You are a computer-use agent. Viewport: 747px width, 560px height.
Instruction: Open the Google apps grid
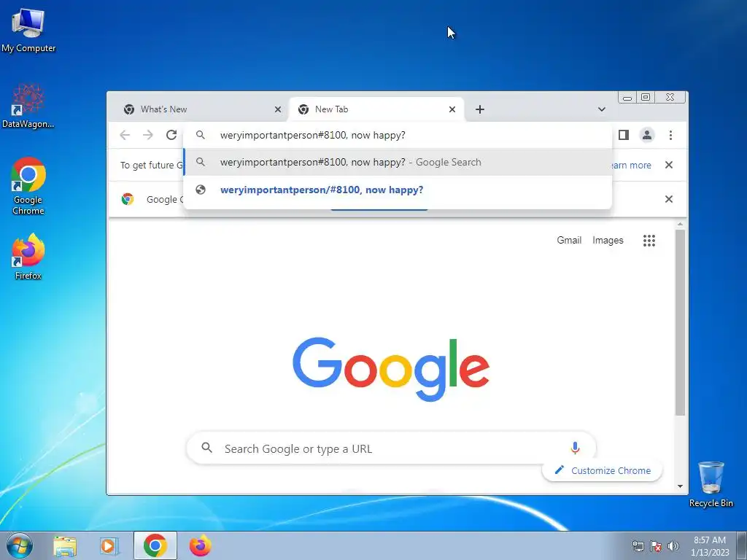click(x=649, y=241)
